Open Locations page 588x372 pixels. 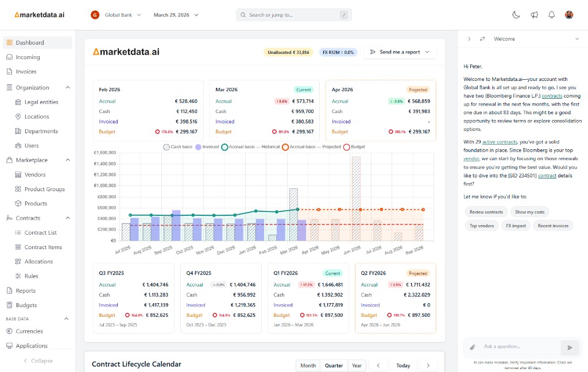pos(37,117)
